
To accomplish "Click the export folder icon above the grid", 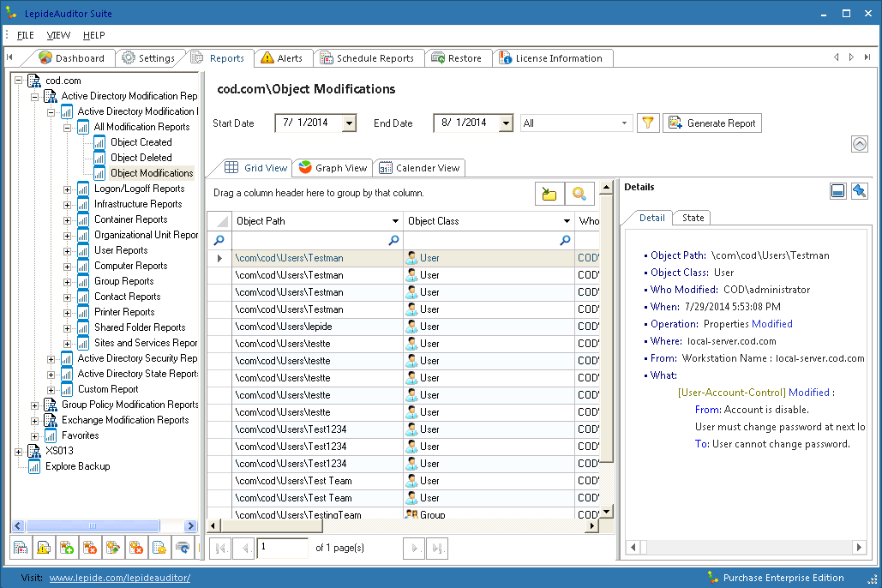I will [x=549, y=194].
